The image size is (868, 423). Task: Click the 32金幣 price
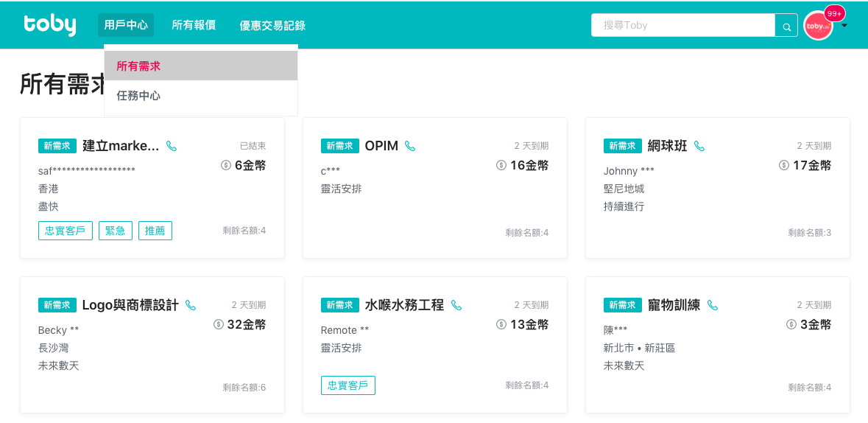[247, 324]
